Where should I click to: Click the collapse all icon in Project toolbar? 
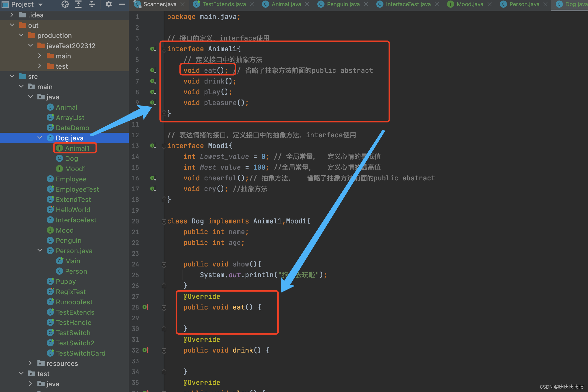[x=92, y=4]
